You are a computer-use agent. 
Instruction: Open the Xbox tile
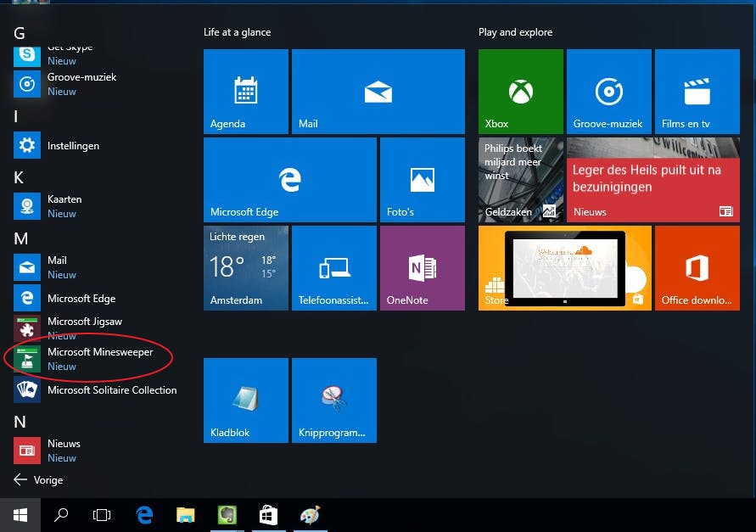pyautogui.click(x=521, y=91)
